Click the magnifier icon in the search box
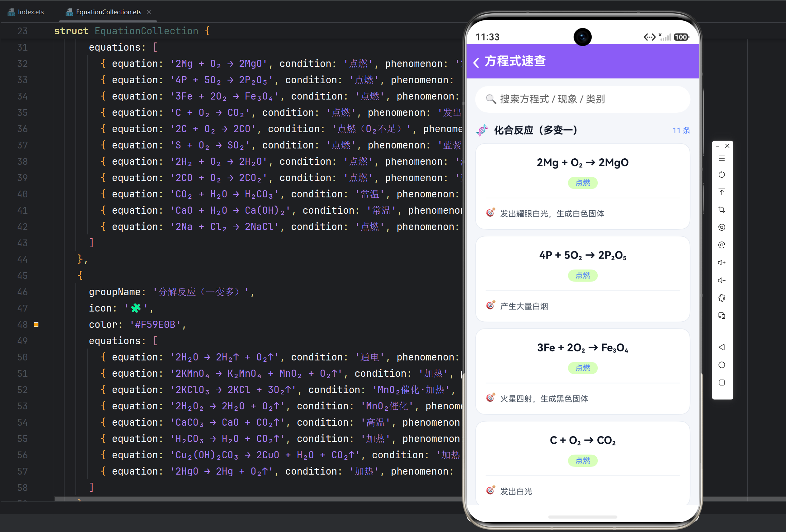 pos(491,99)
